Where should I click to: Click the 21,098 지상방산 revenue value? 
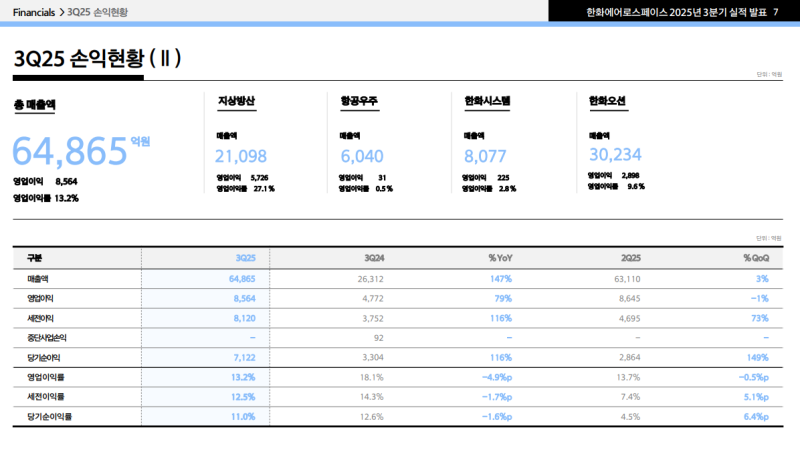tap(241, 155)
